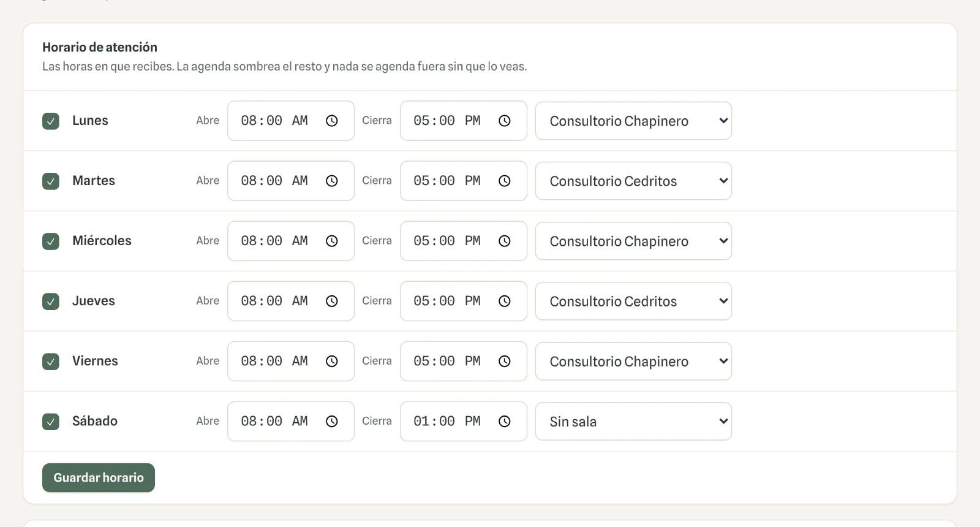Click the Viernes day label

coord(95,361)
